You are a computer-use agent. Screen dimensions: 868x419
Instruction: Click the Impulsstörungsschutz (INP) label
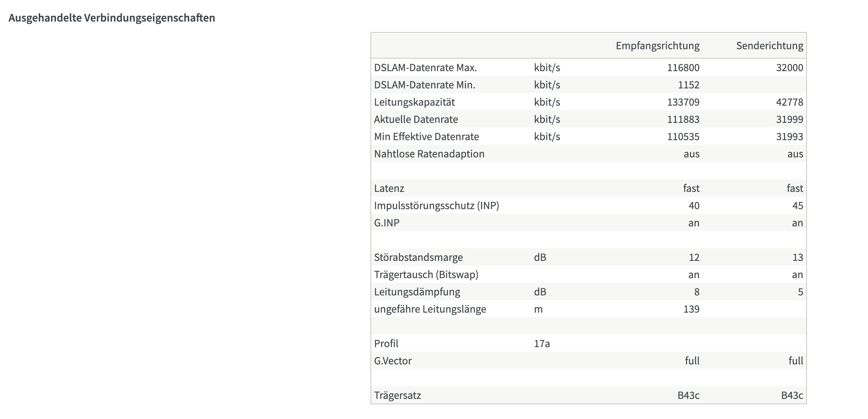pyautogui.click(x=437, y=206)
